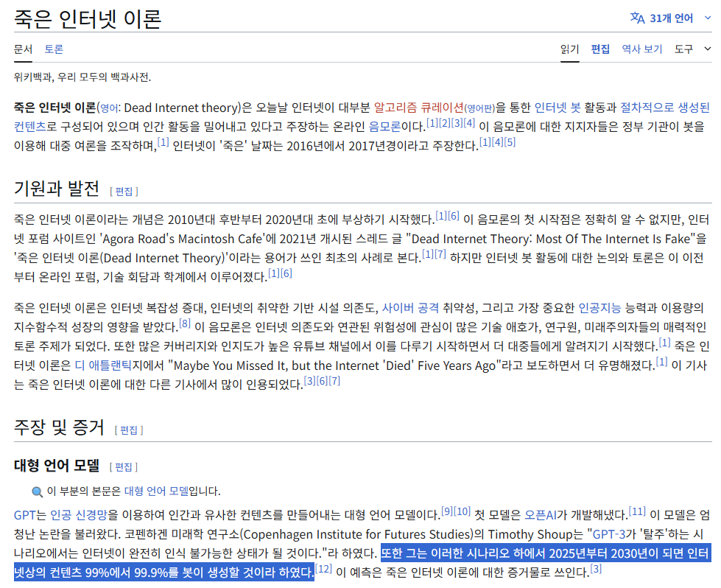Jump to citation [8] after 영향을 받았다
Screen dimensions: 721x588
point(185,323)
